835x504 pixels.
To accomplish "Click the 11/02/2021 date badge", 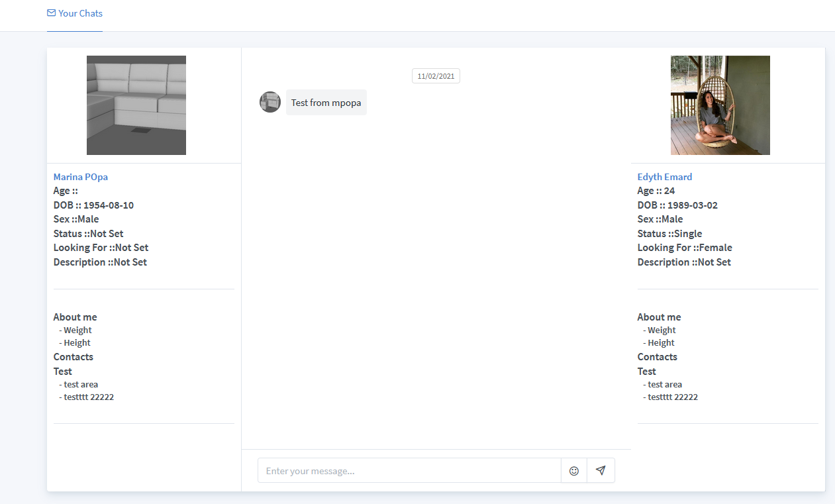I will click(x=436, y=76).
